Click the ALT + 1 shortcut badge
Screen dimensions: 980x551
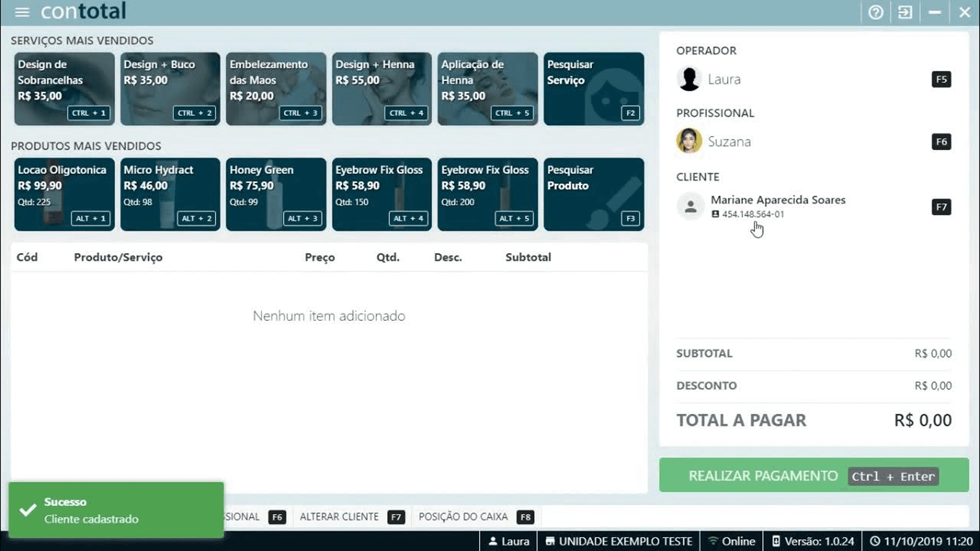tap(90, 218)
